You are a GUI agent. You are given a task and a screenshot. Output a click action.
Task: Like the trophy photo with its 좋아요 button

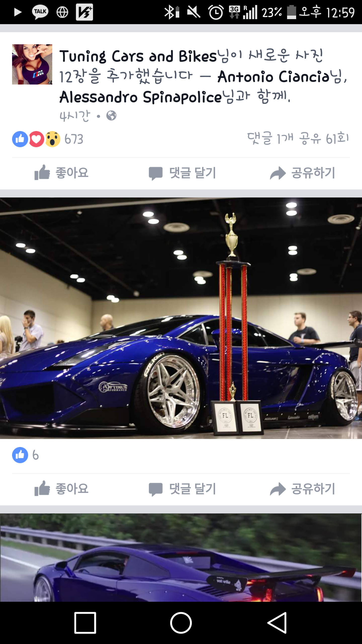[x=62, y=489]
